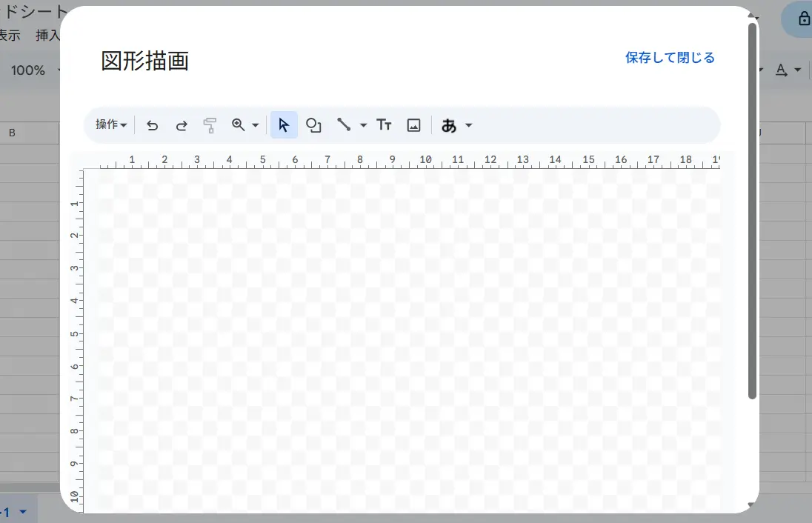Screen dimensions: 812x523
Task: Click the Insert image icon
Action: point(414,125)
